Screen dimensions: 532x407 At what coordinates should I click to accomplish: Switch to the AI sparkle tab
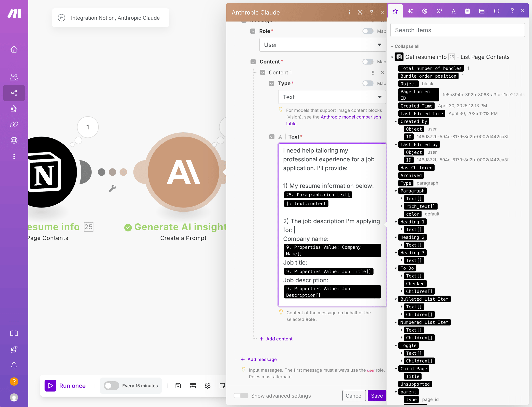point(410,11)
